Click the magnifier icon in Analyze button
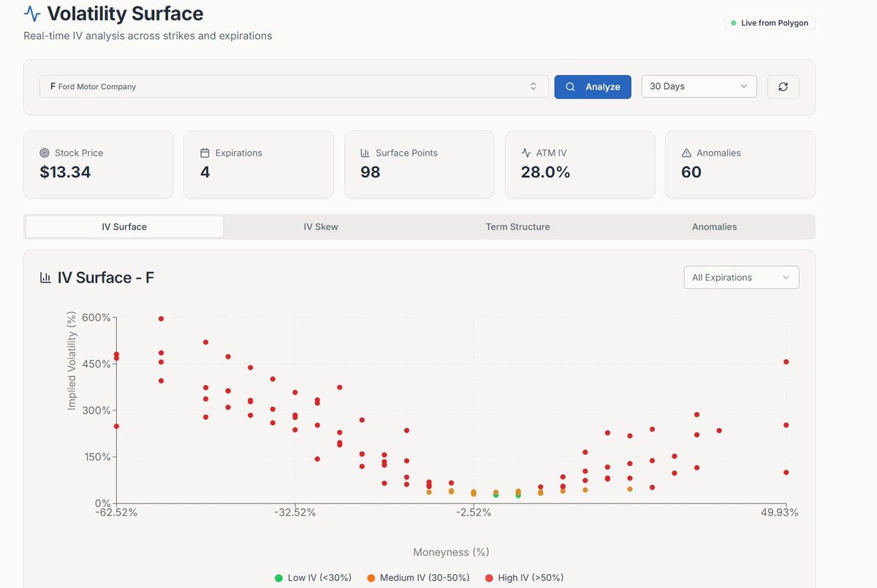Viewport: 877px width, 588px height. [x=570, y=86]
